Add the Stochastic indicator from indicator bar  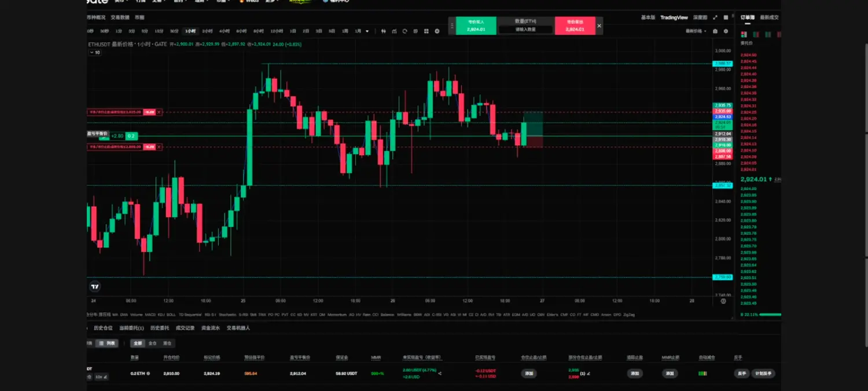[227, 315]
